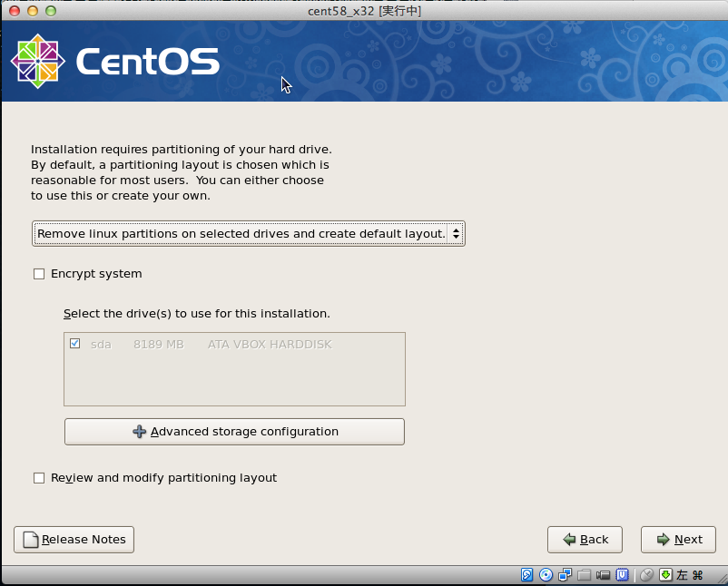The width and height of the screenshot is (728, 586).
Task: Click the mouse integration status icon
Action: point(646,575)
